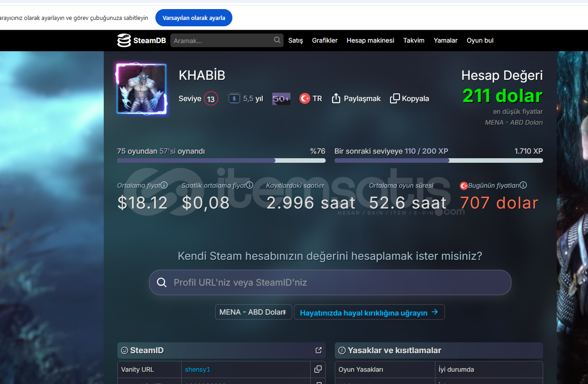Click the Kopyala label

[x=415, y=98]
